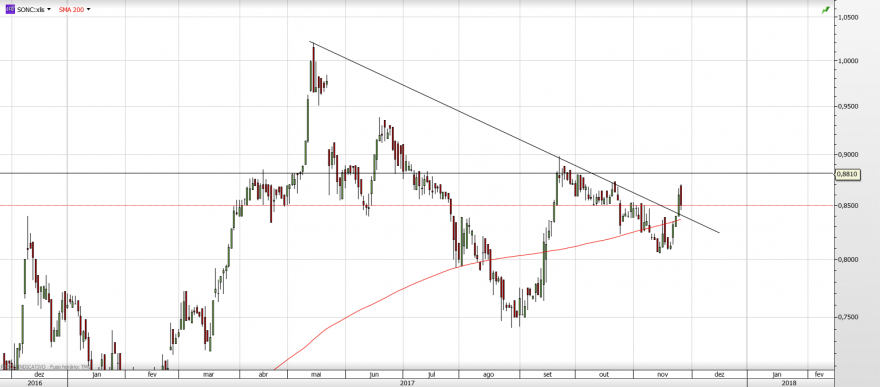Click the 0,8000 price axis value
Screen dimensions: 880x387
[x=847, y=260]
